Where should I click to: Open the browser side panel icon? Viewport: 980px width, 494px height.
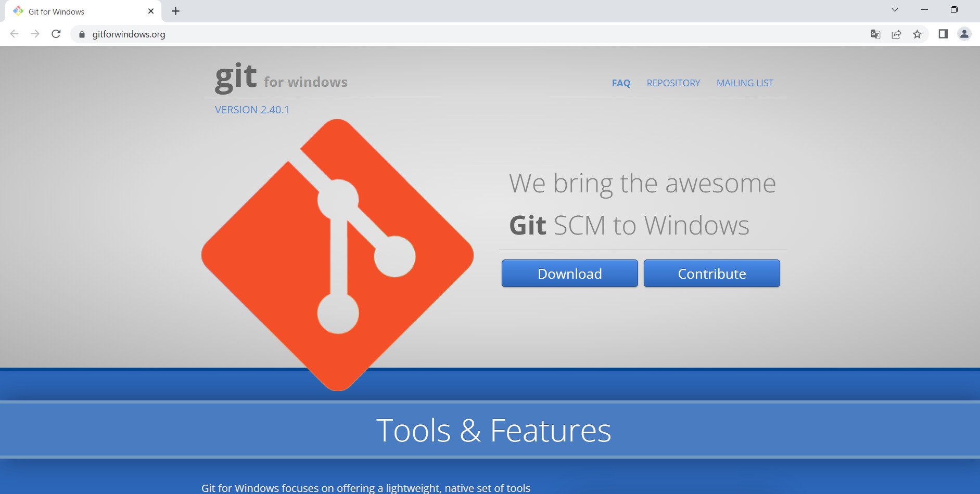[x=943, y=34]
